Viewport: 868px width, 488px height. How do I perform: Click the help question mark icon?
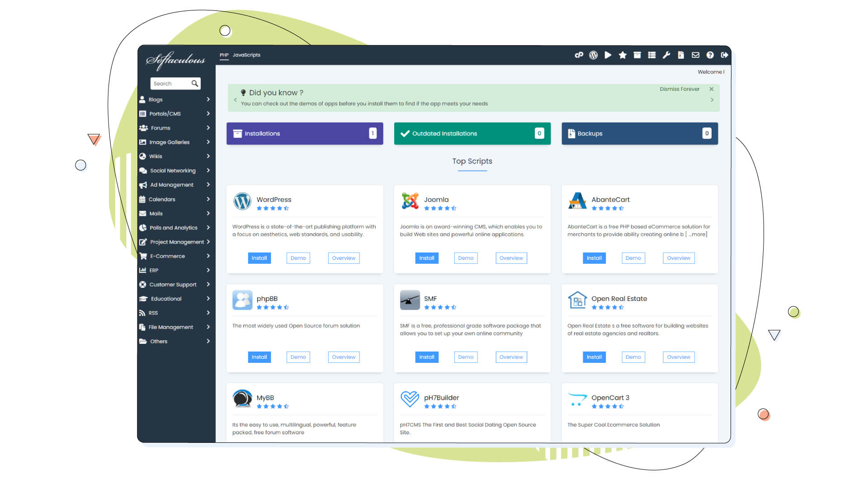click(x=710, y=55)
